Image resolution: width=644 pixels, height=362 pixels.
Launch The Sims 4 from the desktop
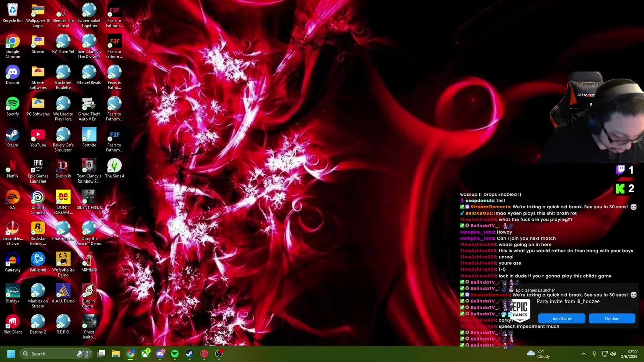pos(114,169)
